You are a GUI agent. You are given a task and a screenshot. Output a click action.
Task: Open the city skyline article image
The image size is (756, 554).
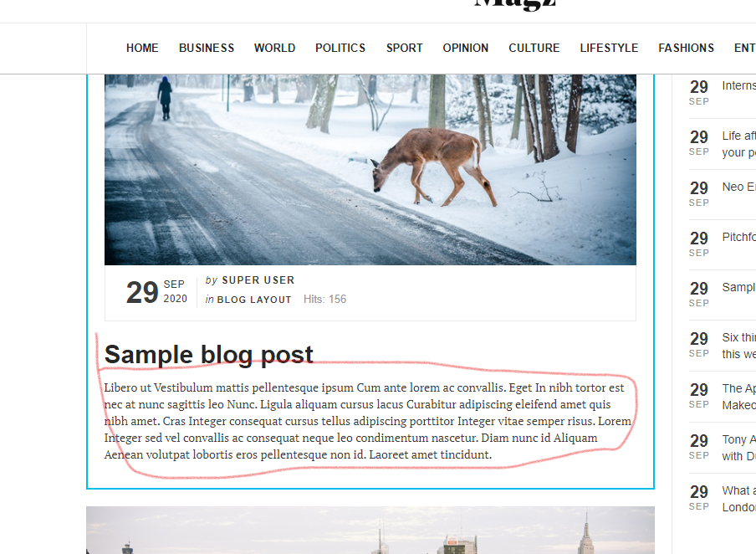coord(370,530)
